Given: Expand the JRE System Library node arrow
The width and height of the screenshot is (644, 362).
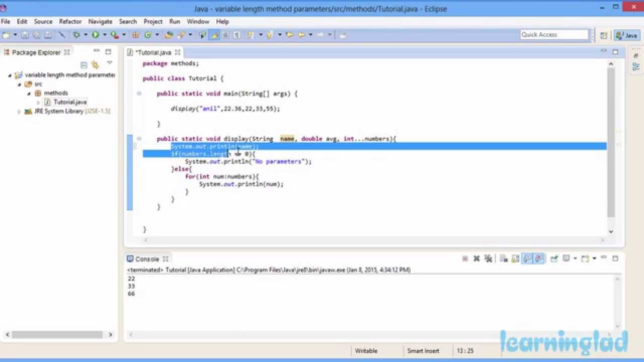Looking at the screenshot, I should (19, 111).
